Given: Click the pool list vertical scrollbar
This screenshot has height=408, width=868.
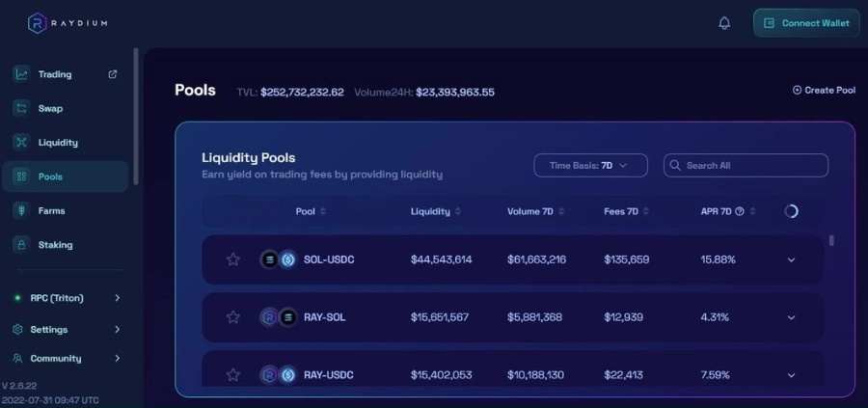Looking at the screenshot, I should [x=831, y=241].
